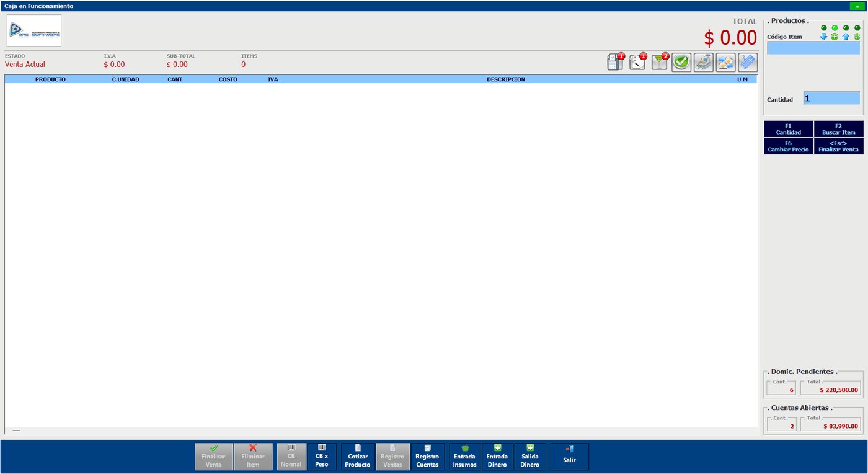The width and height of the screenshot is (868, 474).
Task: Click Salida Dinero button
Action: [530, 457]
